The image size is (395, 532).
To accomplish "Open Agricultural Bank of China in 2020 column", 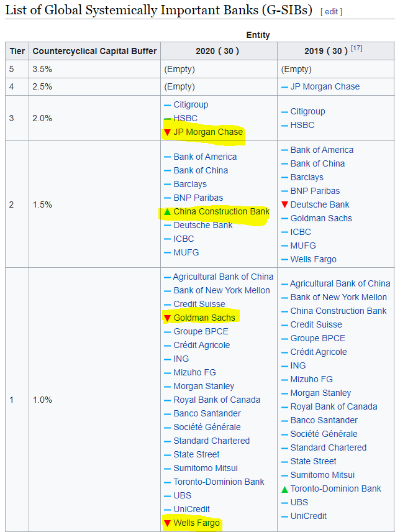I will tap(223, 277).
